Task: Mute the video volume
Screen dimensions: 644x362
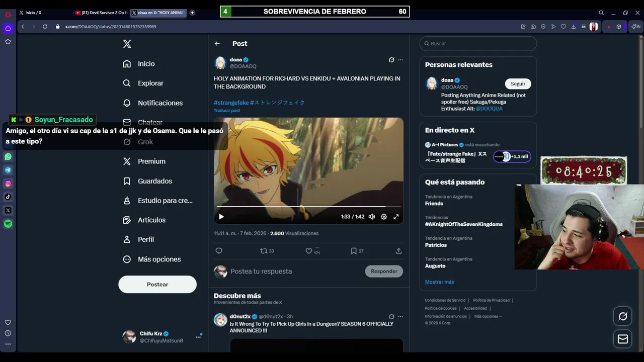Action: click(x=372, y=217)
